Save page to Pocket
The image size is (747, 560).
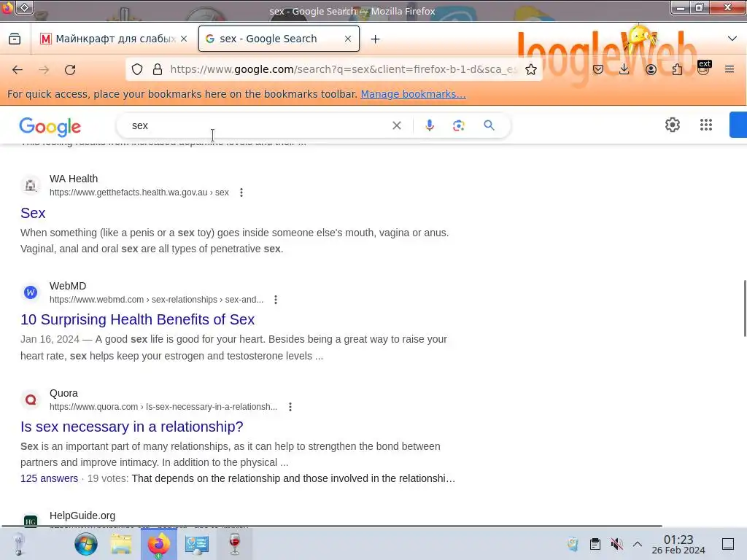click(x=598, y=69)
